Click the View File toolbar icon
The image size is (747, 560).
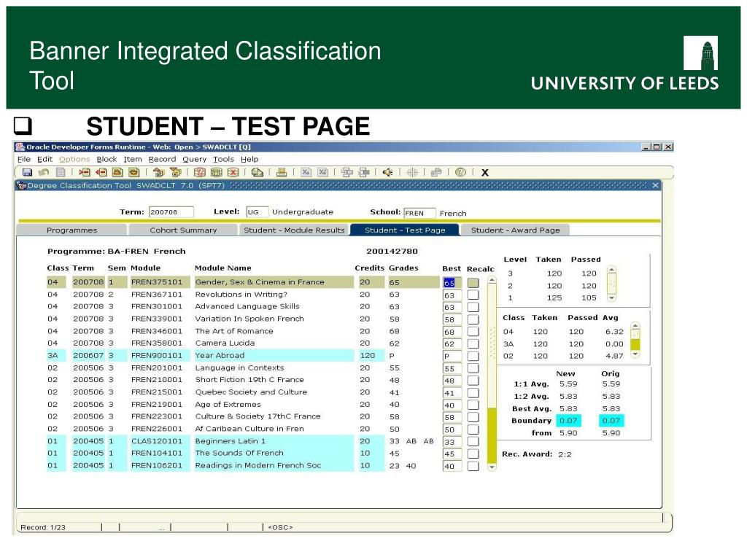click(258, 172)
